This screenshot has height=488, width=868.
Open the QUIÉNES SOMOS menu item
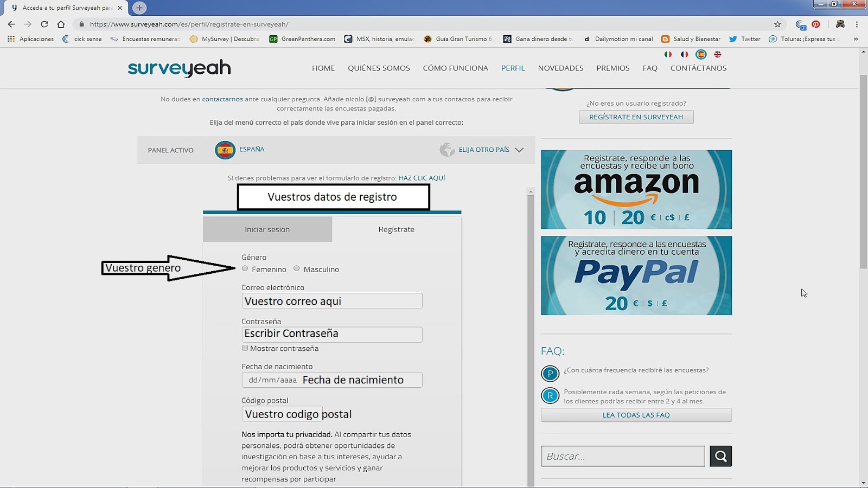(x=379, y=68)
